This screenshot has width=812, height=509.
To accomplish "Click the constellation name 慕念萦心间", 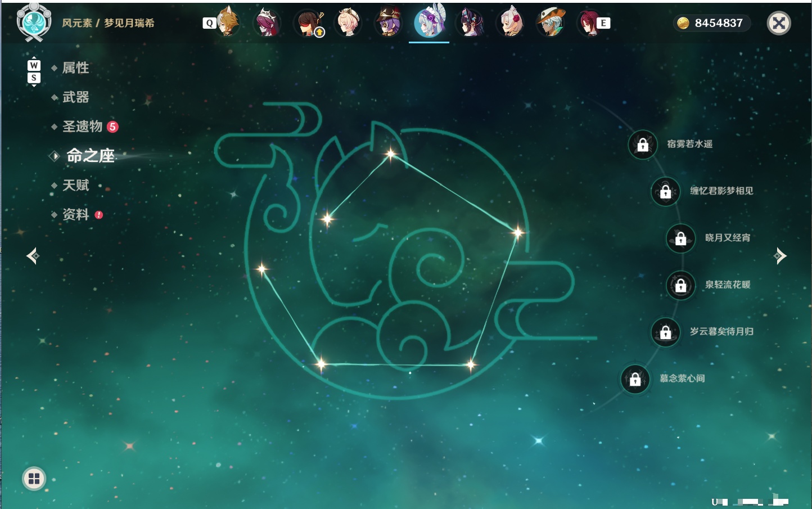I will 682,378.
